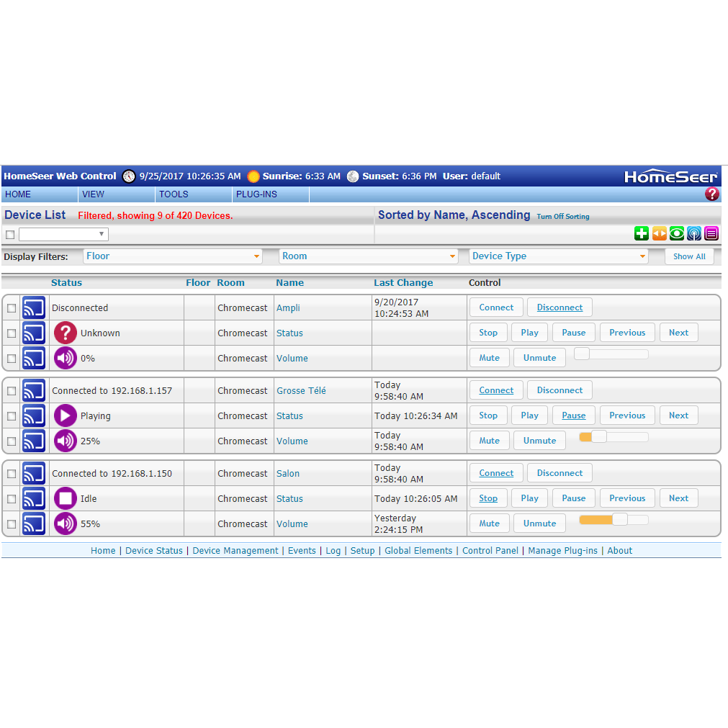Open the Room filter dropdown

369,256
